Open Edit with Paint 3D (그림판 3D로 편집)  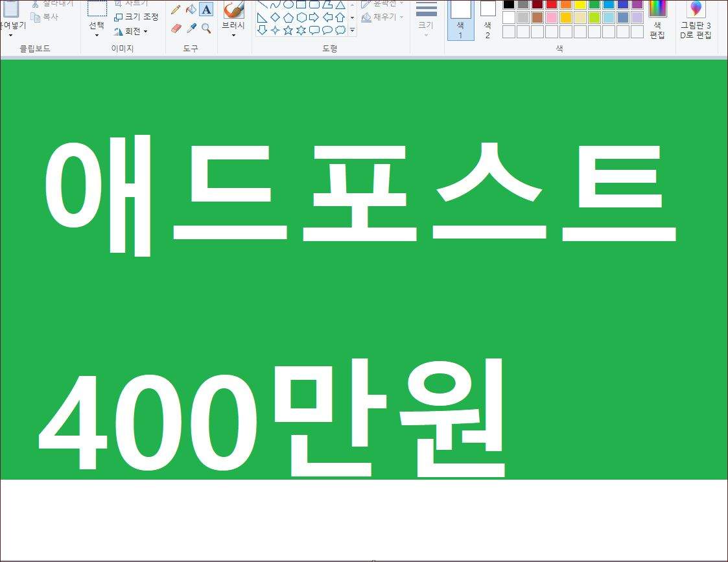pyautogui.click(x=696, y=20)
